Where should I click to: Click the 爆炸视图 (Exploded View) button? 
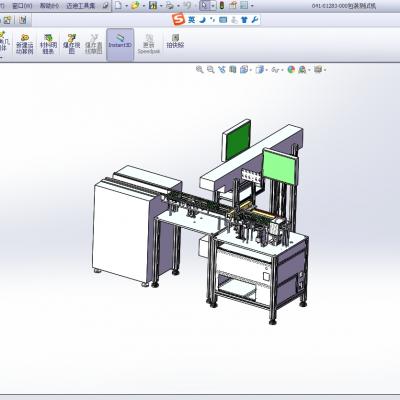(72, 44)
